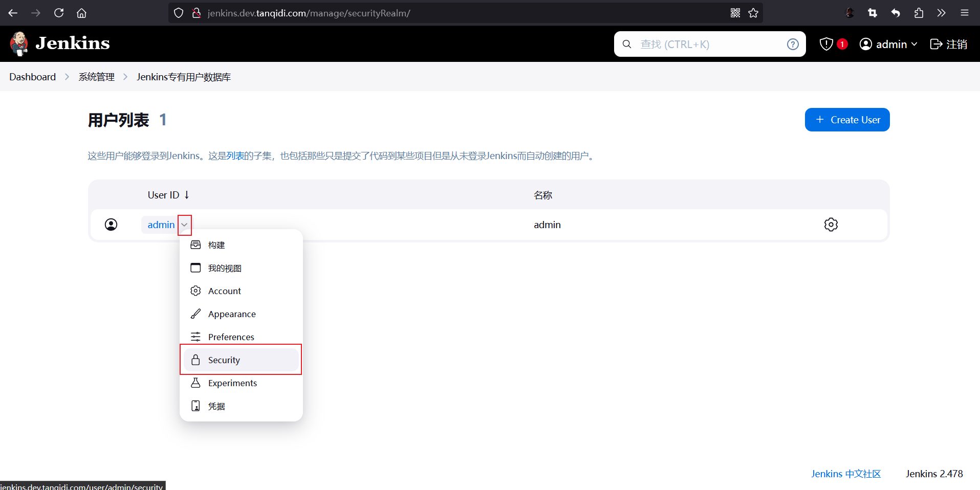This screenshot has width=980, height=490.
Task: Click the address bar URL
Action: click(309, 13)
